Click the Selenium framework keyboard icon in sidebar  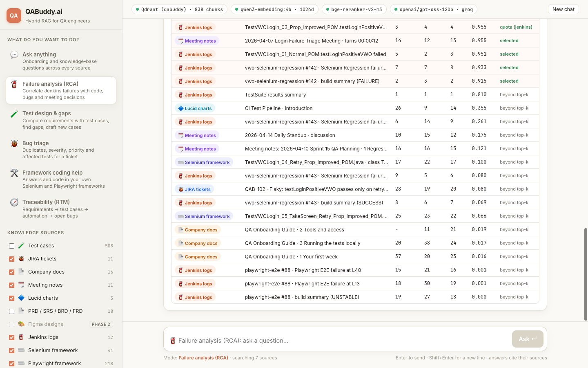tap(21, 350)
